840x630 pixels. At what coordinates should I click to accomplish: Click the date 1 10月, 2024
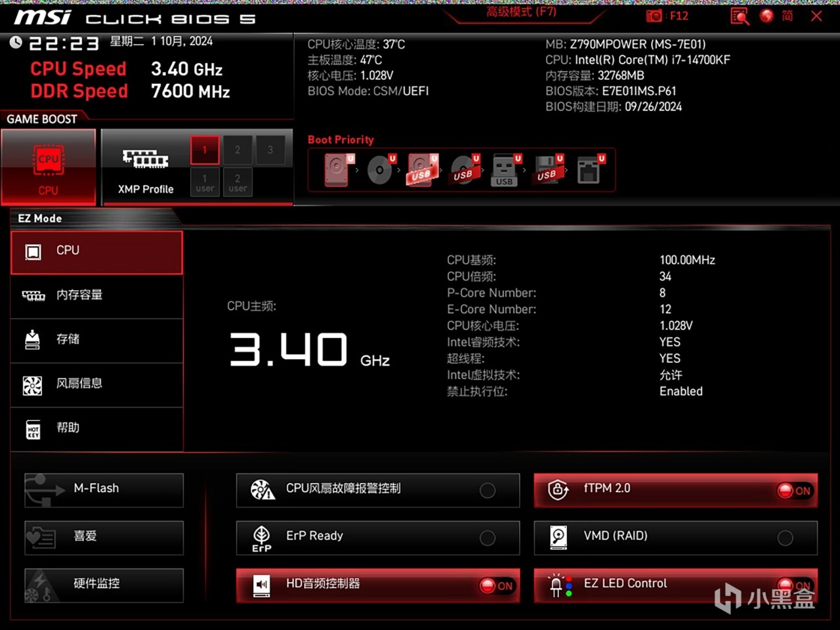(182, 41)
